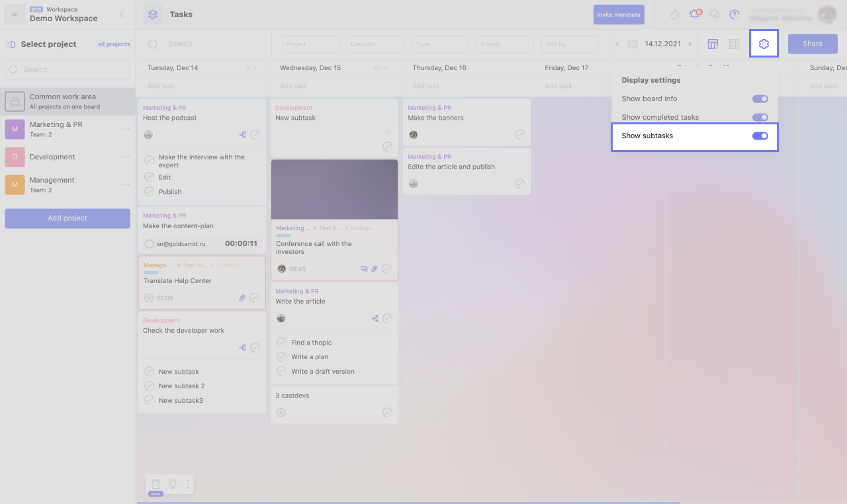
Task: Click the help question mark icon
Action: coord(734,15)
